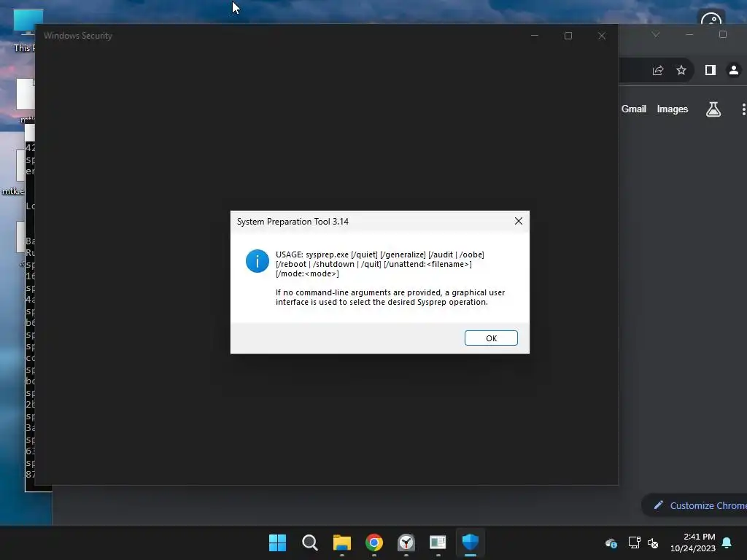Toggle the Chrome side panel icon

coord(711,70)
